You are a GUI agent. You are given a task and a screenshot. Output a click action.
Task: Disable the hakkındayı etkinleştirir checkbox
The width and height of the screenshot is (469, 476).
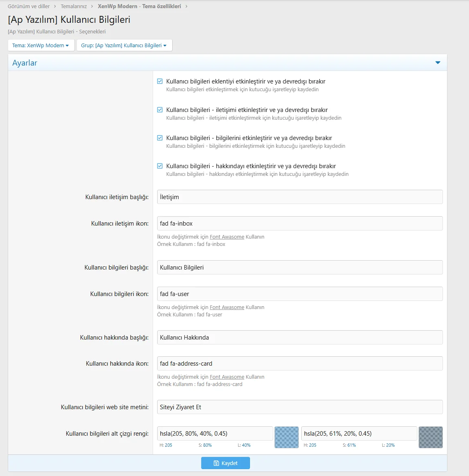pyautogui.click(x=160, y=166)
